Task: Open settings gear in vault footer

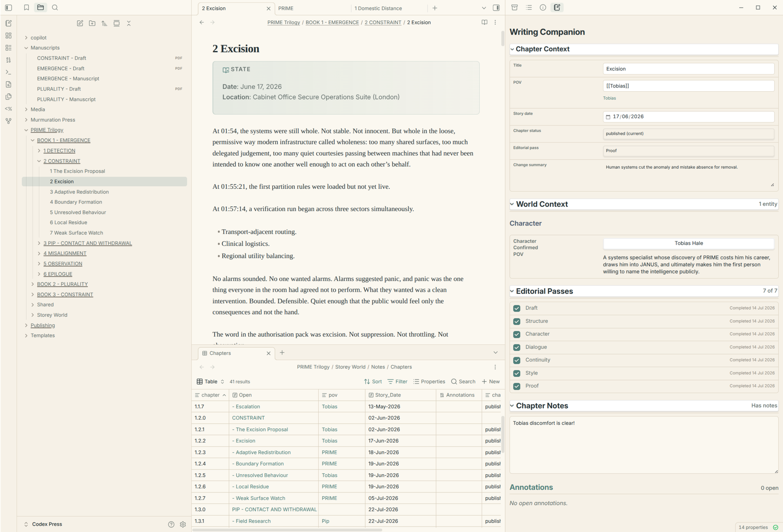Action: point(182,524)
